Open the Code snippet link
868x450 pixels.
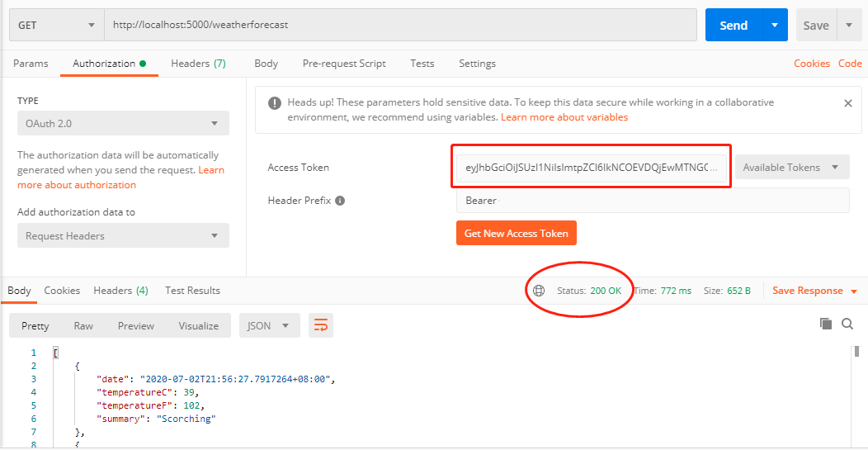click(x=850, y=64)
